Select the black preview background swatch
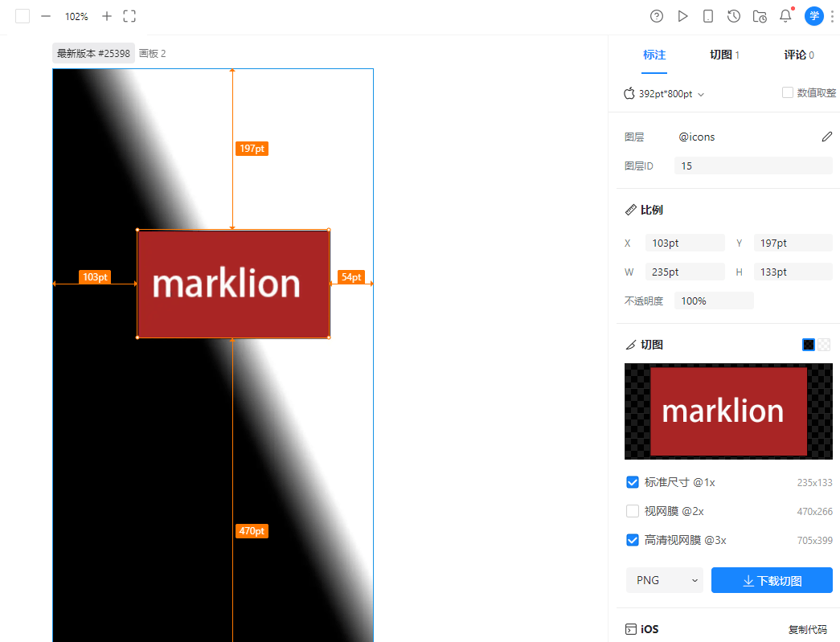 [x=809, y=345]
